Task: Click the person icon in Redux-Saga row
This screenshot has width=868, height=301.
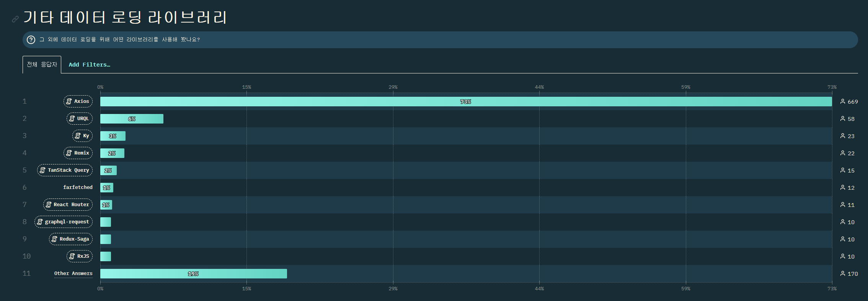Action: [842, 239]
